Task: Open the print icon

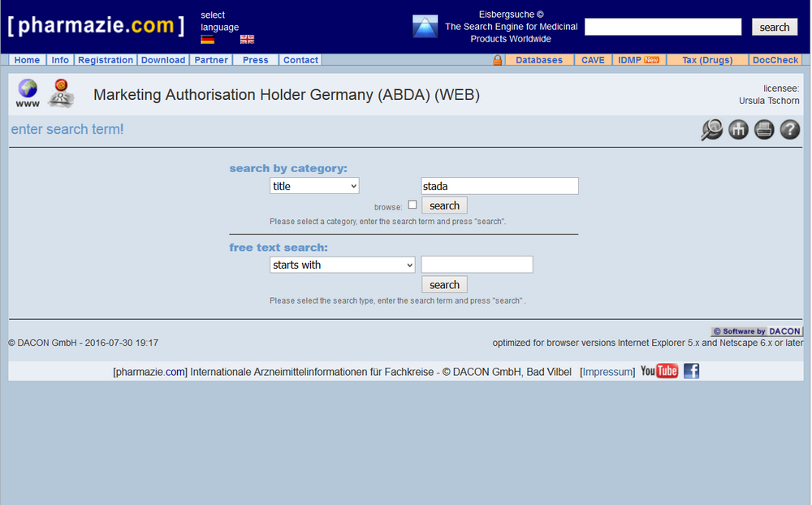Action: point(763,129)
